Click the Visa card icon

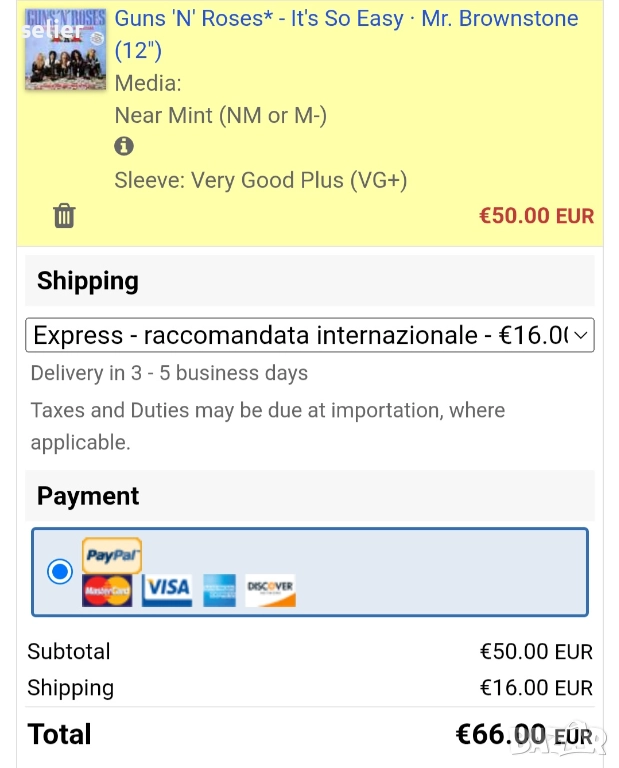pos(167,589)
